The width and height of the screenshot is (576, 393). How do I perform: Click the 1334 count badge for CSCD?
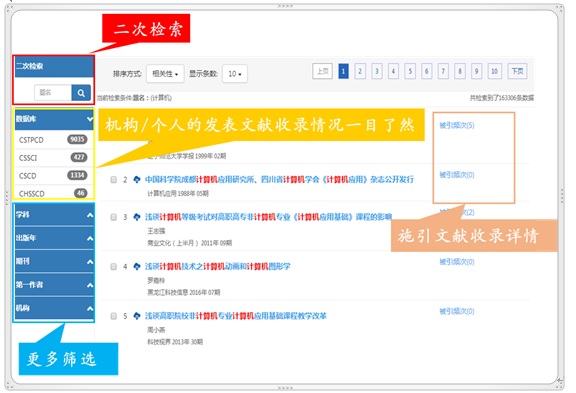coord(77,175)
